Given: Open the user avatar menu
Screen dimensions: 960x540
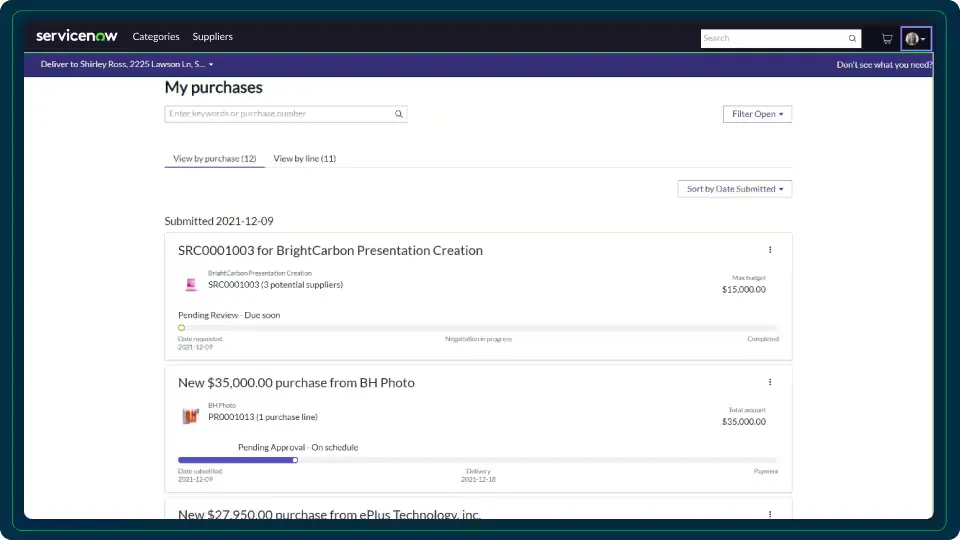Looking at the screenshot, I should click(915, 39).
